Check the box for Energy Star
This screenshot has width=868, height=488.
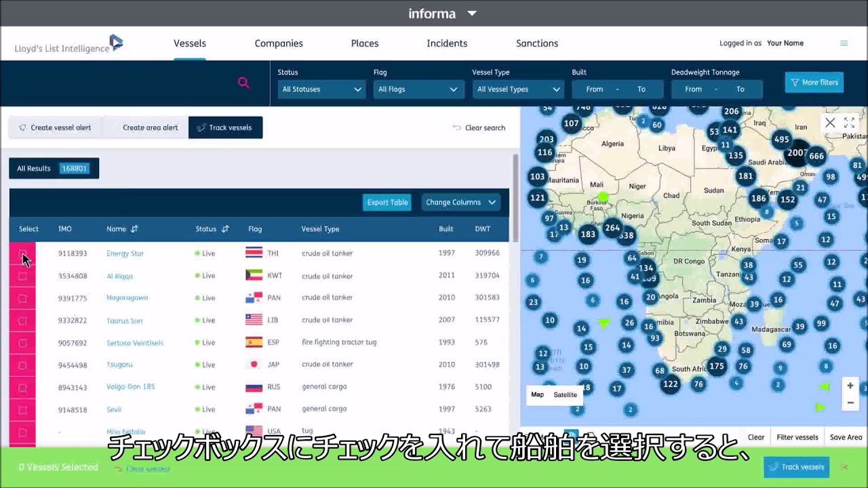coord(22,253)
